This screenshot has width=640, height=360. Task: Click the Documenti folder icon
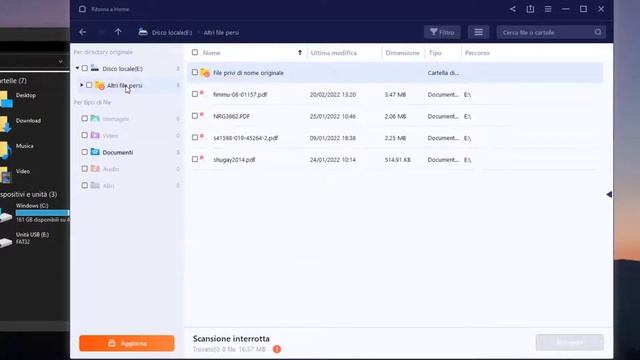[95, 152]
